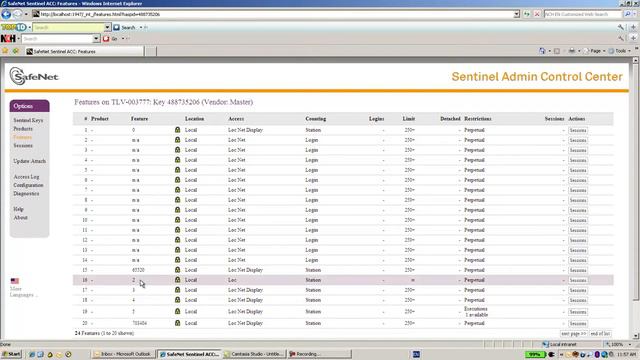Click the green Refresh page icon
This screenshot has height=360, width=640.
pos(527,14)
